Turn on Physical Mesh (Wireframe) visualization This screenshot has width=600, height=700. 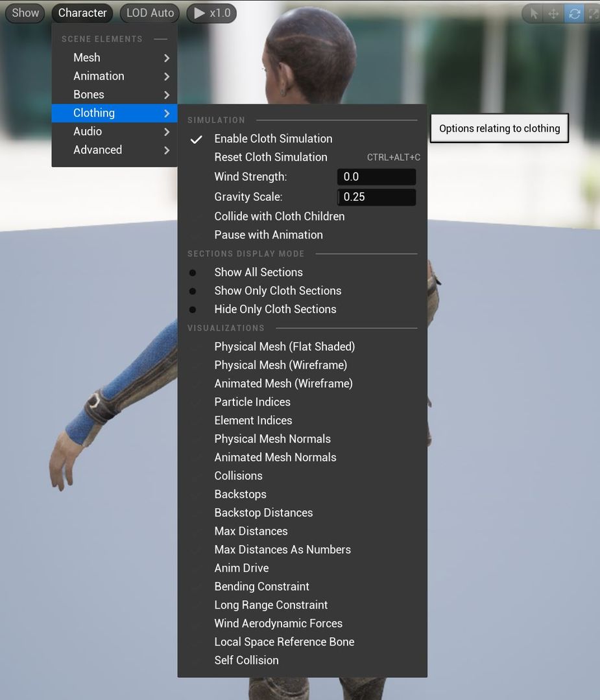click(x=280, y=365)
